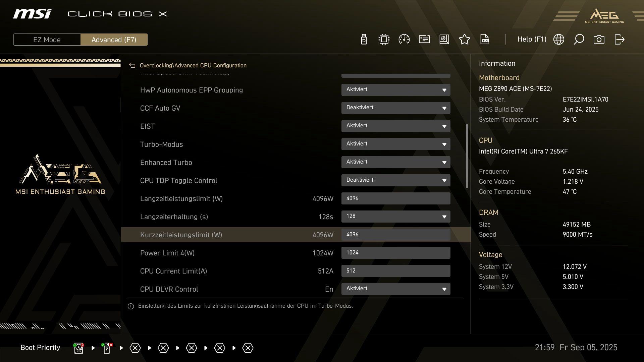Click the CPU chip icon in toolbar
Screen dimensions: 644x362
click(384, 40)
